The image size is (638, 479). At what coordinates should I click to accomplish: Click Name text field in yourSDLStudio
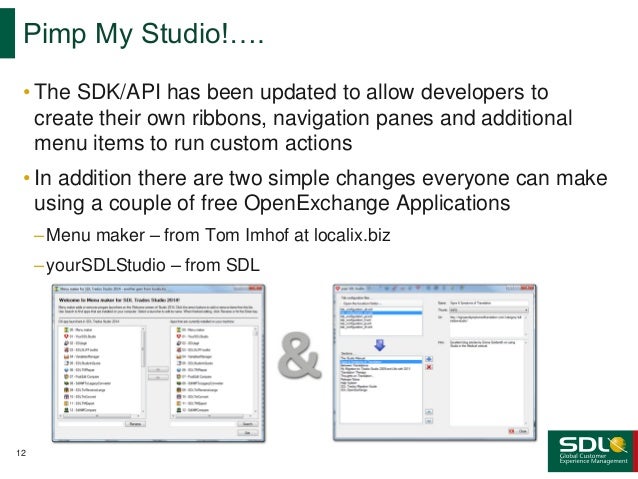pyautogui.click(x=489, y=303)
